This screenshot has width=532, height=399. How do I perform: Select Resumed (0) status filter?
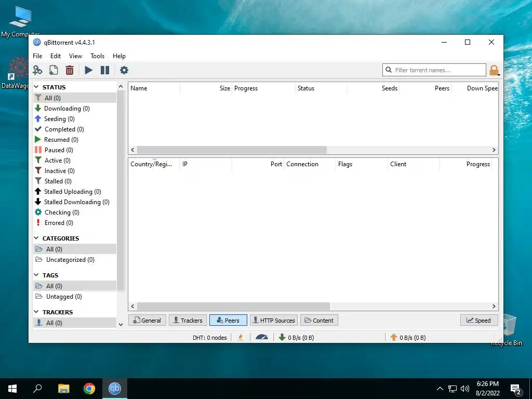[x=75, y=140]
